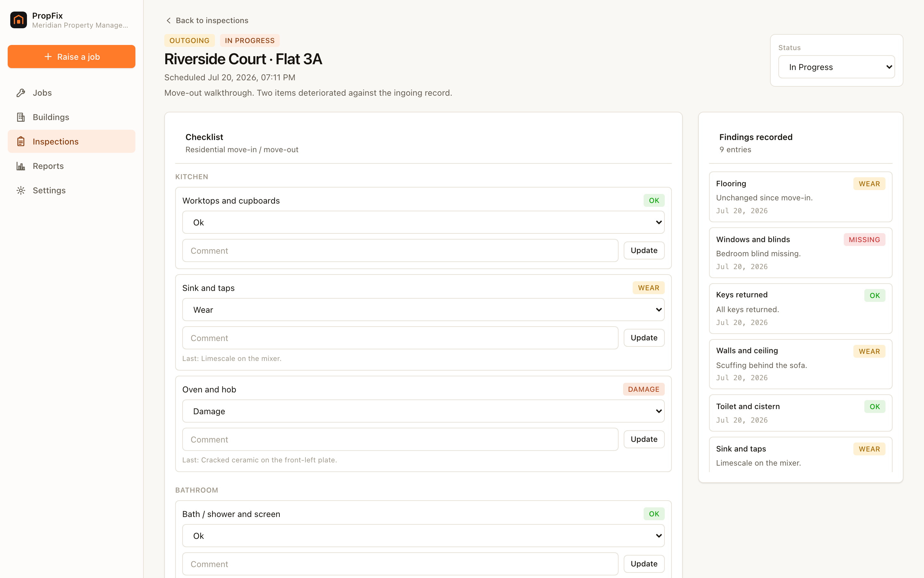924x578 pixels.
Task: Click the OK badge on Worktops and cupboards
Action: [654, 200]
